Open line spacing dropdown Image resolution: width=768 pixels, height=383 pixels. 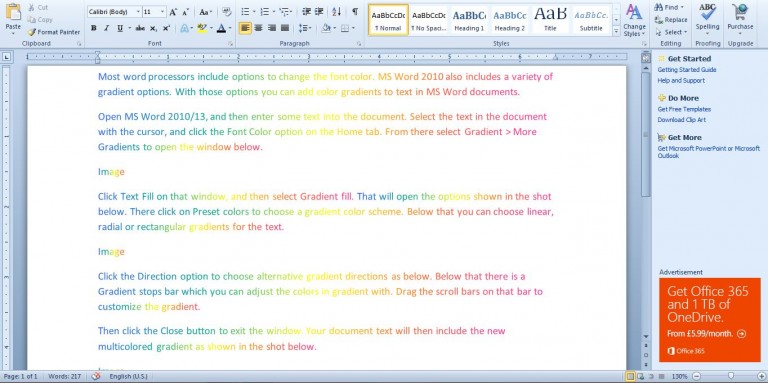click(305, 28)
